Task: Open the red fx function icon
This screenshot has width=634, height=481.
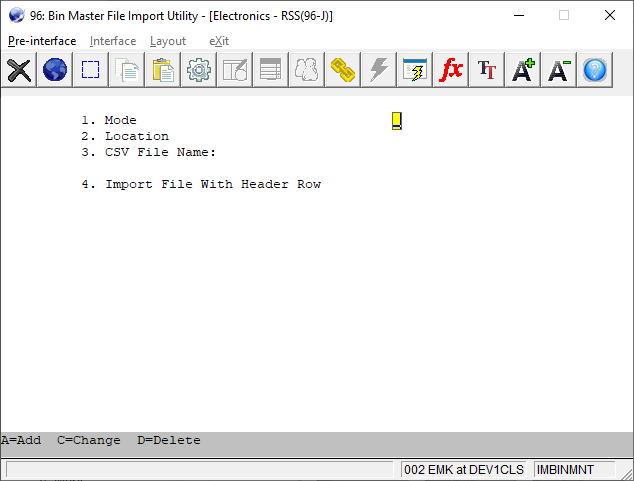Action: click(x=450, y=70)
